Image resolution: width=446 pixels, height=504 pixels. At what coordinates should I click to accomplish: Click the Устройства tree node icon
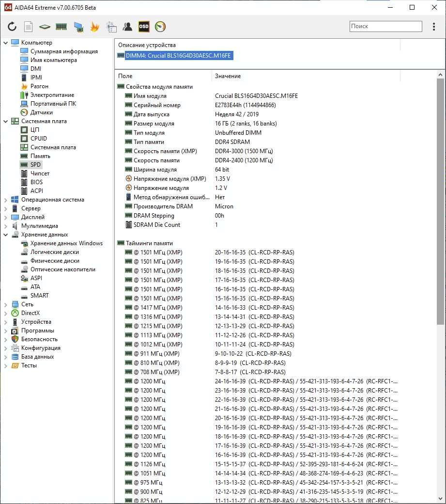(15, 322)
